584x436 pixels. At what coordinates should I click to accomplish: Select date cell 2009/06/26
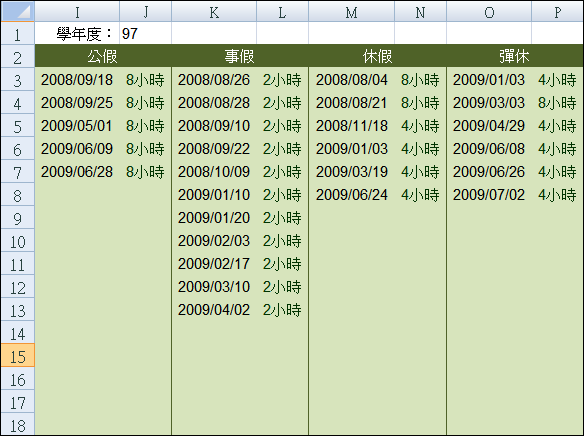tap(489, 172)
